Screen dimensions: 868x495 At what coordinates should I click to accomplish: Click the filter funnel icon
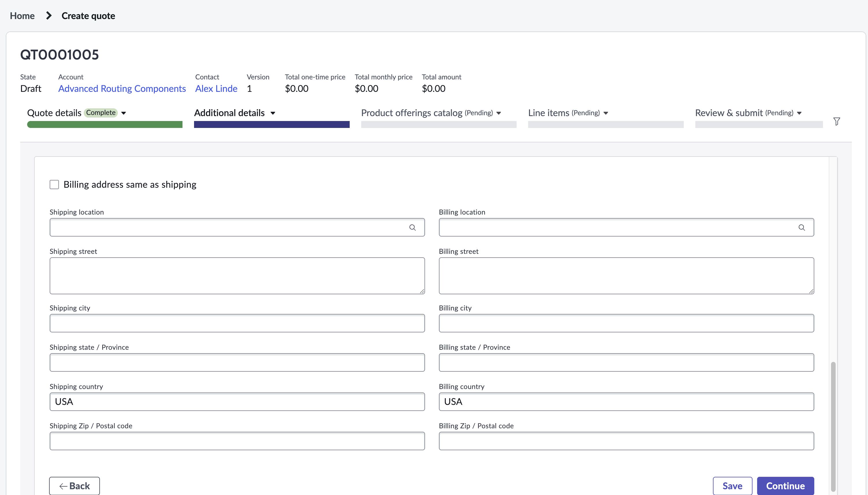[x=837, y=121]
